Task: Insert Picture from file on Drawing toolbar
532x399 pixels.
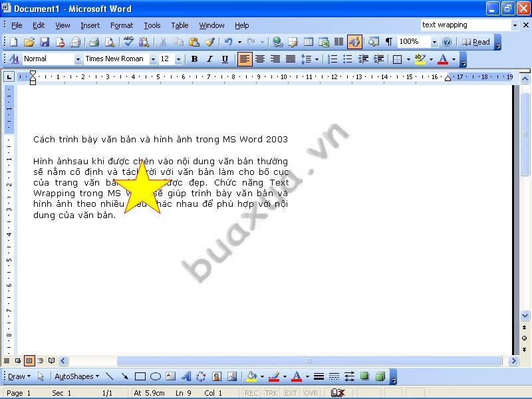Action: click(232, 376)
